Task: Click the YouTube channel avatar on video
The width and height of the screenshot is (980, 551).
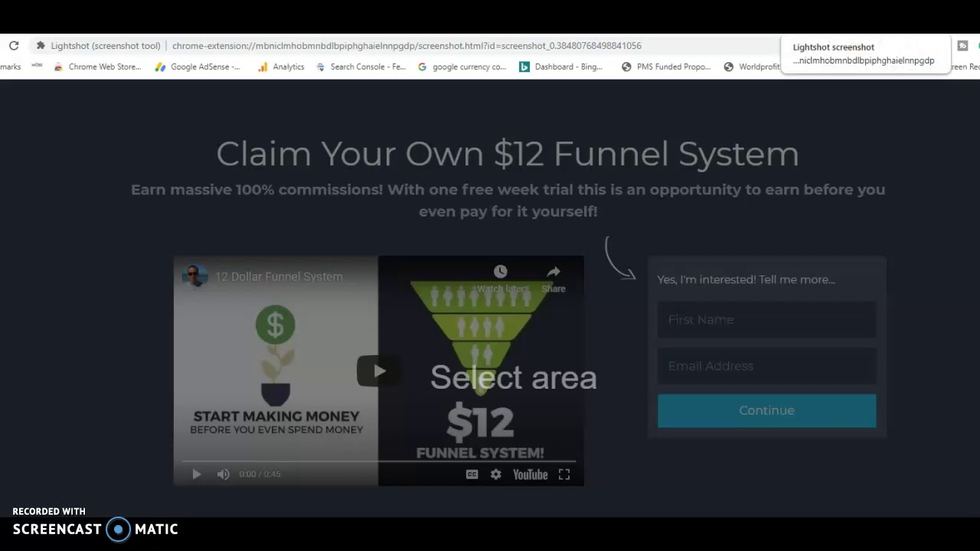Action: tap(194, 275)
